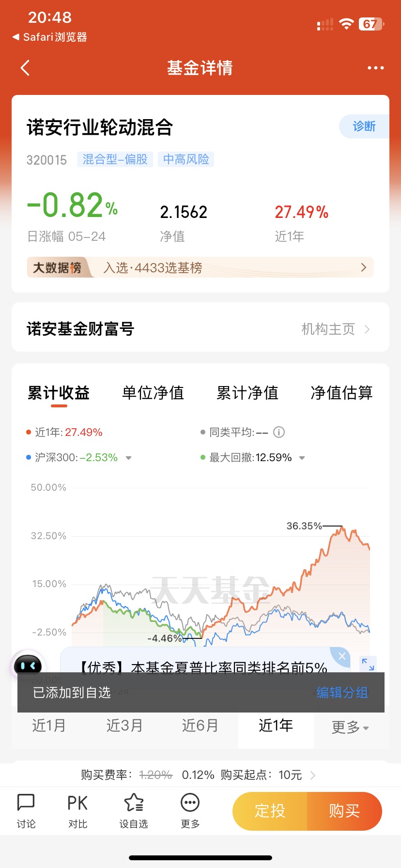Open the 大数据榜 4433选基榜 banner
401x868 pixels.
point(200,267)
